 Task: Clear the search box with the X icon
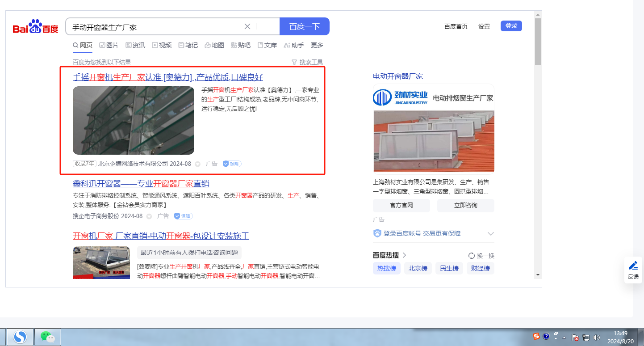click(x=247, y=26)
